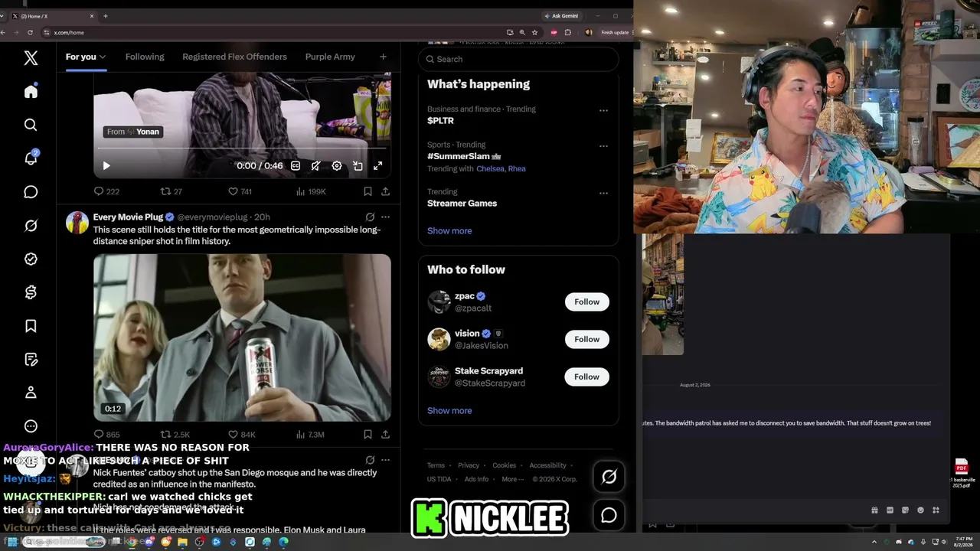Add a new timeline tab with plus

tap(383, 57)
